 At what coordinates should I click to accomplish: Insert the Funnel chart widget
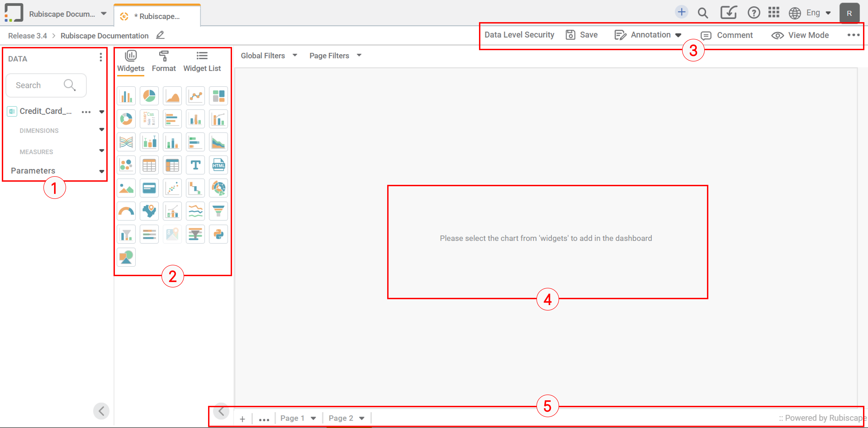click(218, 211)
